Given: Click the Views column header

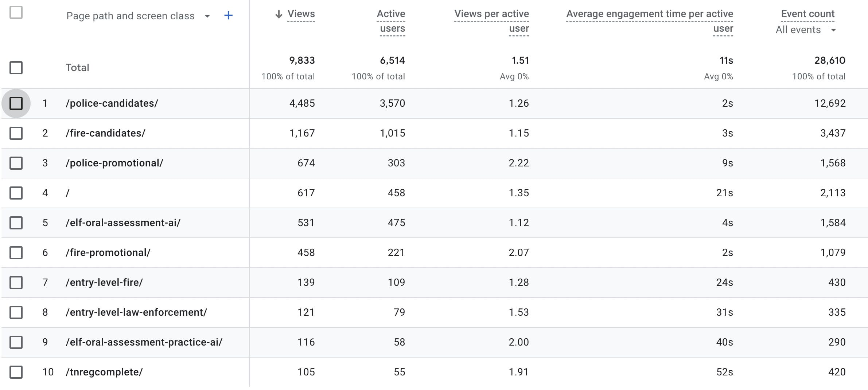Looking at the screenshot, I should (x=301, y=14).
